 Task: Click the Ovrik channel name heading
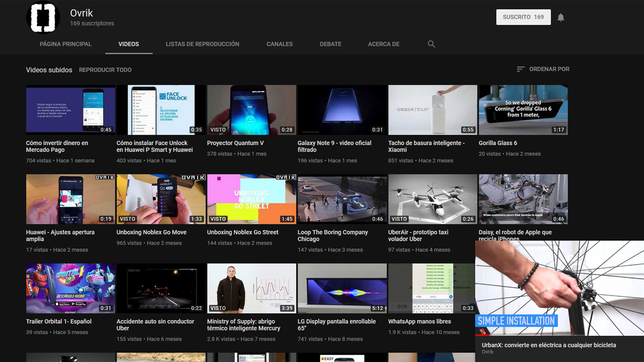(82, 13)
